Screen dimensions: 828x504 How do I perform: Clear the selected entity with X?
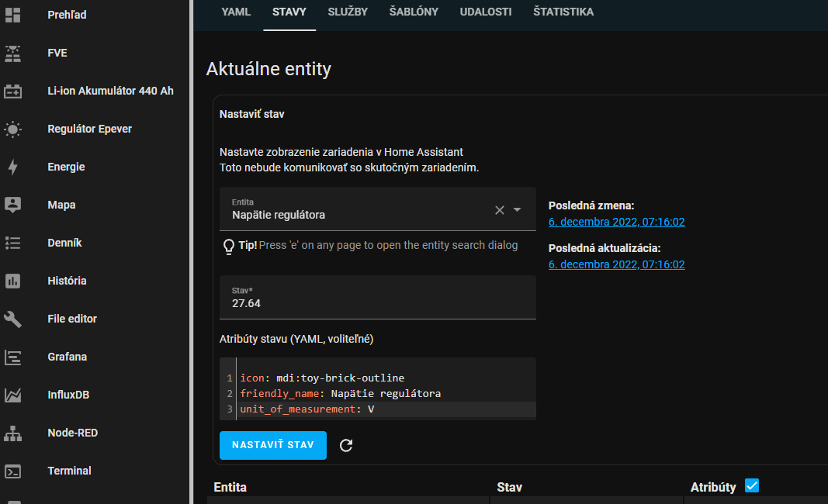500,209
